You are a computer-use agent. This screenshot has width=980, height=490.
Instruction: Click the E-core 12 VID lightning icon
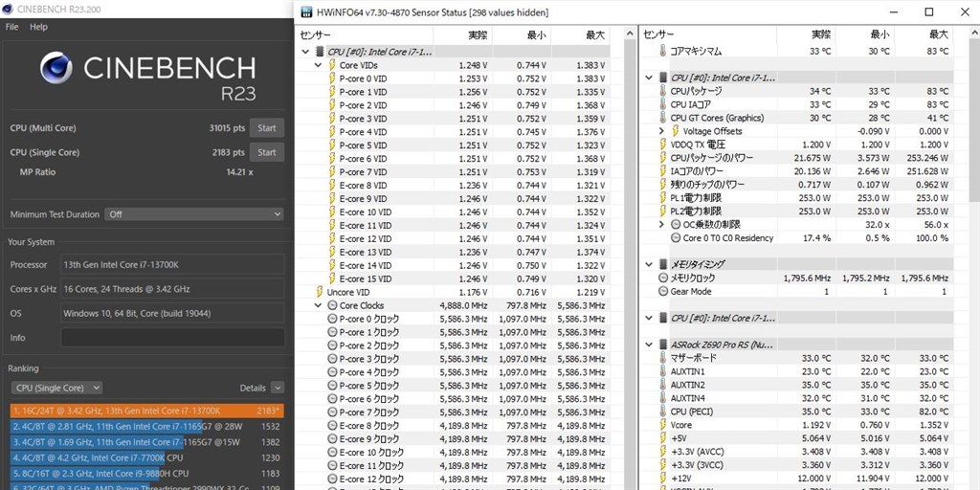(332, 238)
